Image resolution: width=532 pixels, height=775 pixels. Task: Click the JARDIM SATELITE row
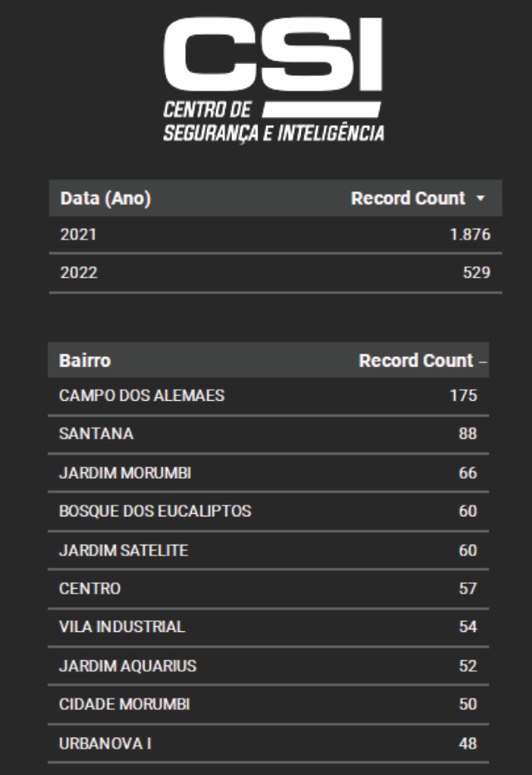coord(123,550)
